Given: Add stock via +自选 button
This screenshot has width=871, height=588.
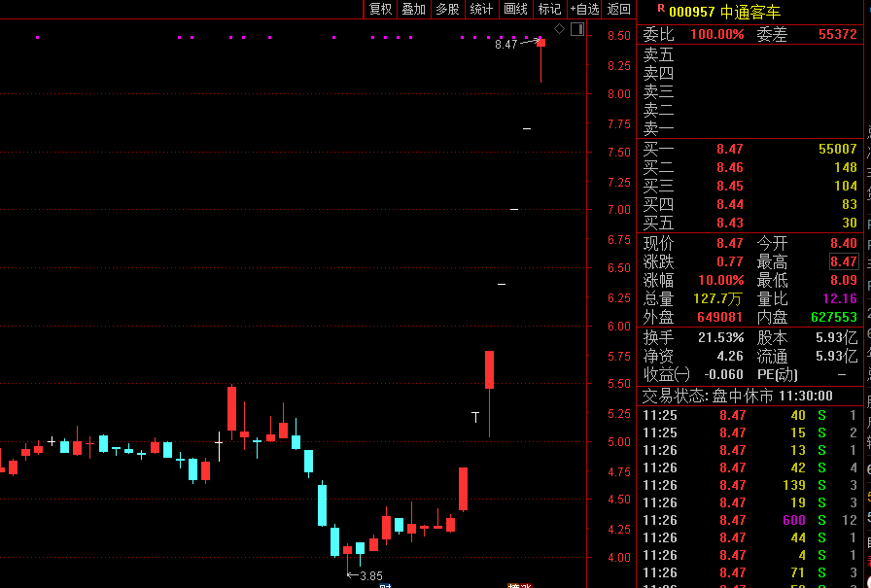Looking at the screenshot, I should [x=584, y=10].
